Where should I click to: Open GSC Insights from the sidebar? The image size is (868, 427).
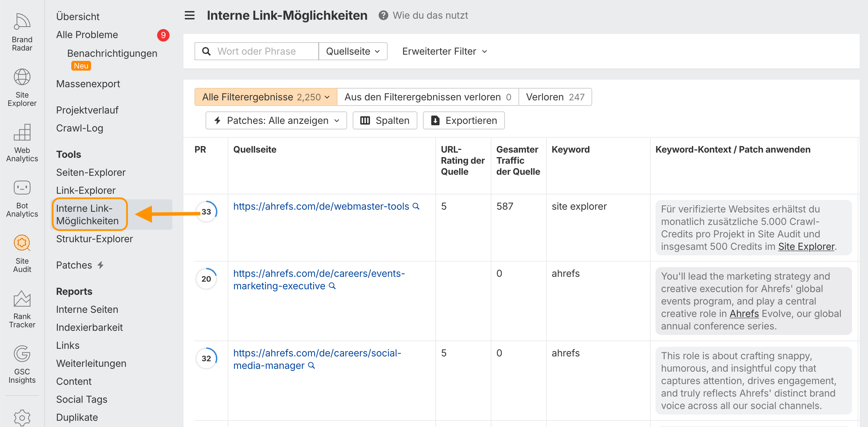22,364
